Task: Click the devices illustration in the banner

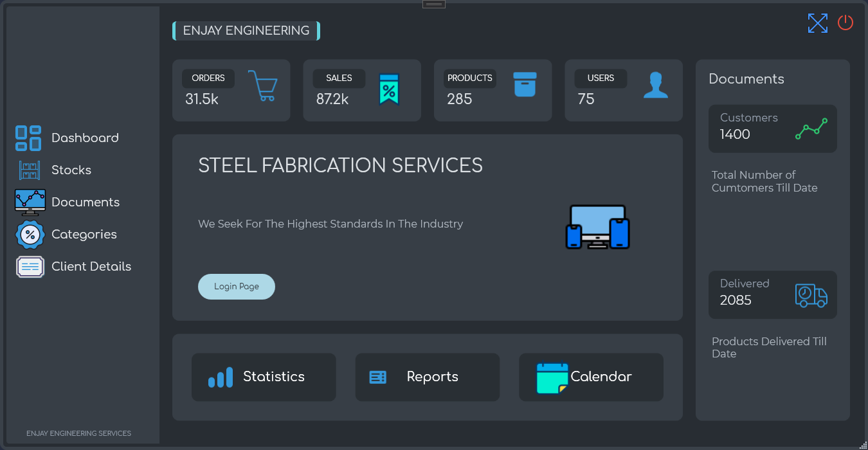Action: (597, 227)
